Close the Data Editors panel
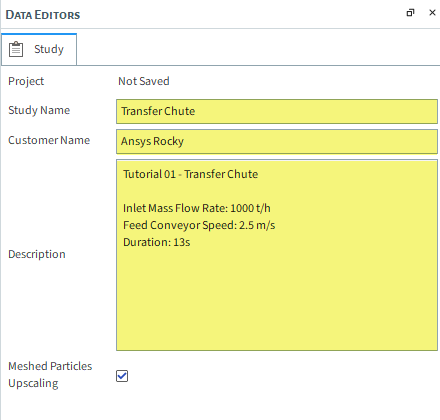This screenshot has width=440, height=420. click(432, 13)
